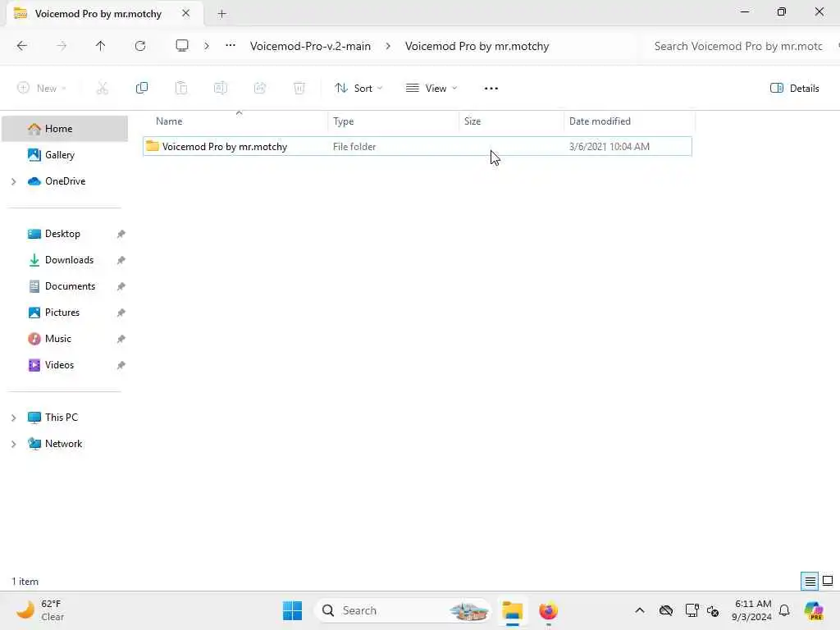Click the Voicemod Pro by mr.motchy breadcrumb
Image resolution: width=840 pixels, height=630 pixels.
tap(477, 46)
